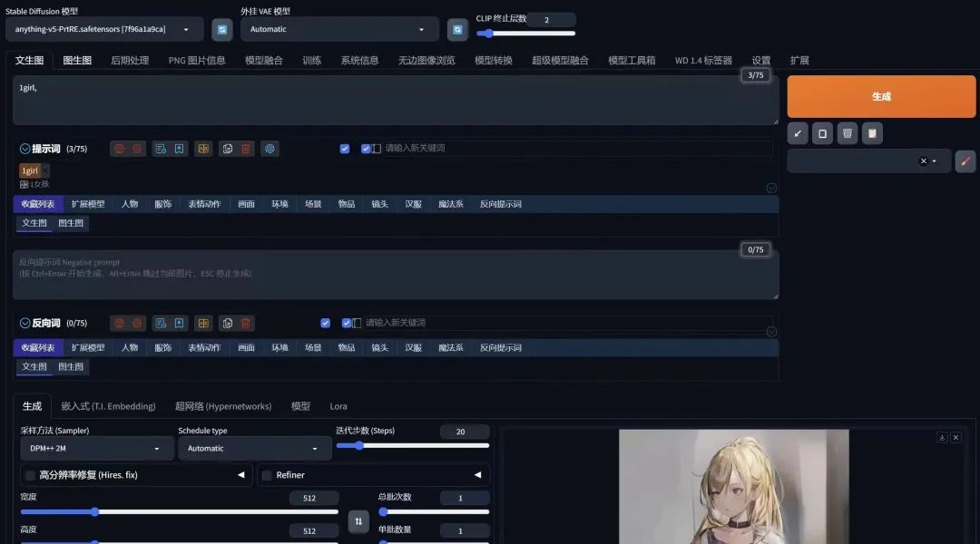Image resolution: width=980 pixels, height=544 pixels.
Task: Click the orange 生成 button
Action: click(881, 96)
